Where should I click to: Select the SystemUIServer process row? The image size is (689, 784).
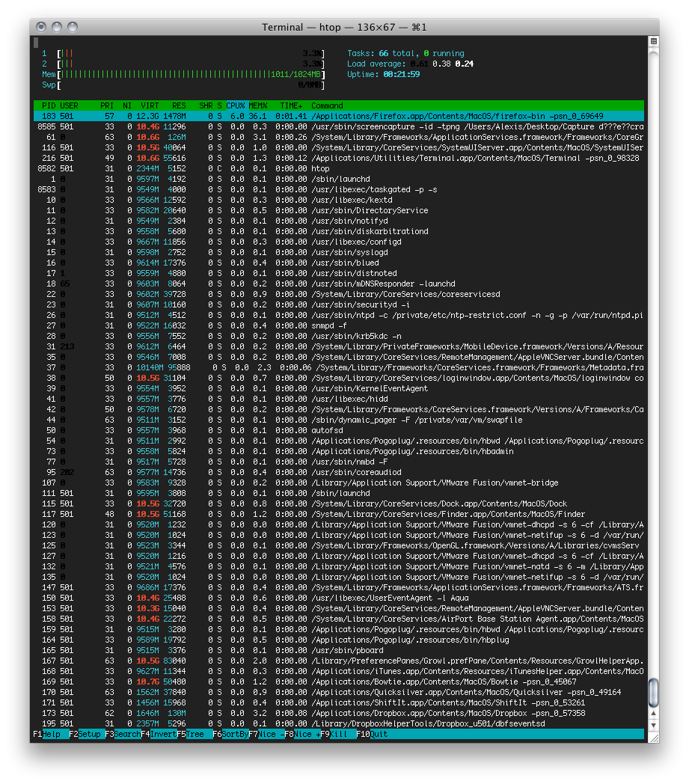[x=338, y=147]
